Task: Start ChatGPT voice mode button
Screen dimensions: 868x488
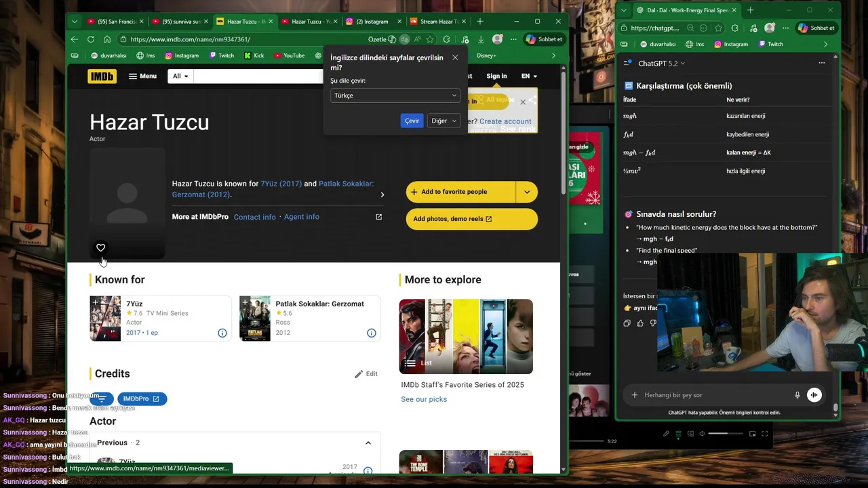Action: tap(814, 395)
